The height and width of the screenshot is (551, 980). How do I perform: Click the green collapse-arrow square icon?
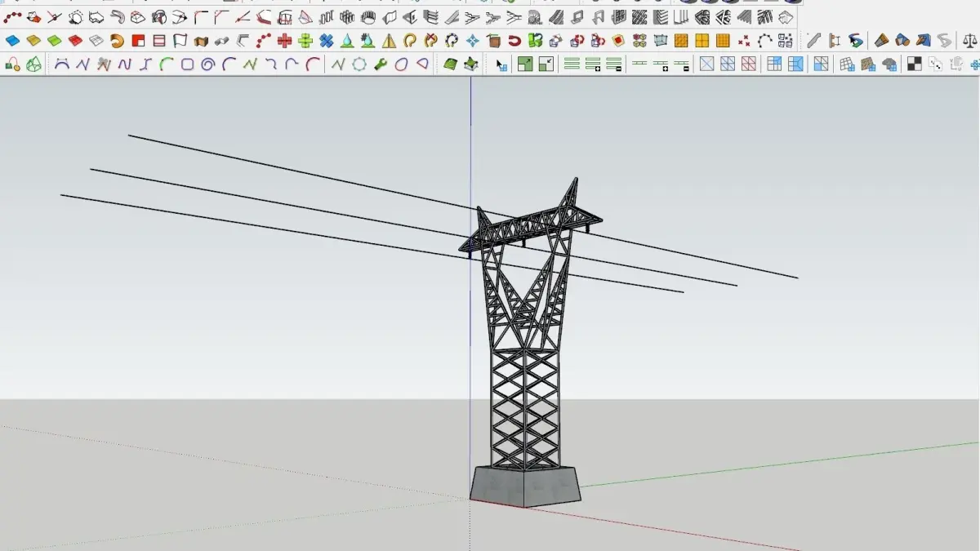pos(546,64)
